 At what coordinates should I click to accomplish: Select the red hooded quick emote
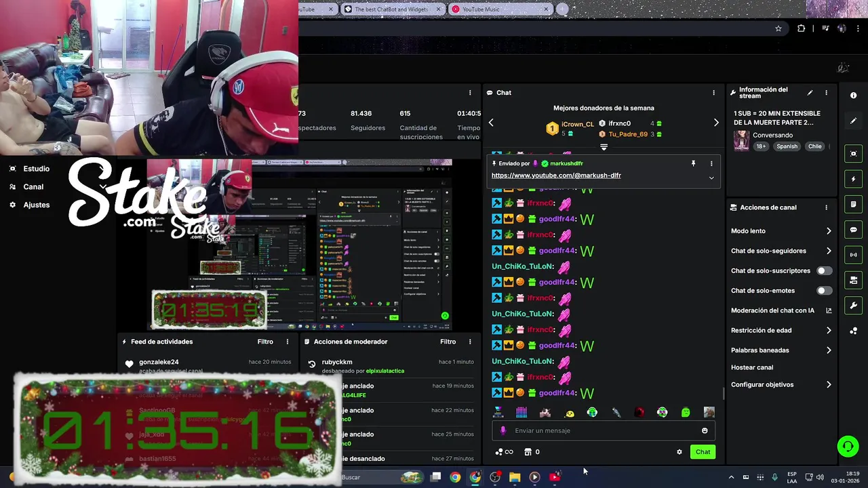pos(639,412)
